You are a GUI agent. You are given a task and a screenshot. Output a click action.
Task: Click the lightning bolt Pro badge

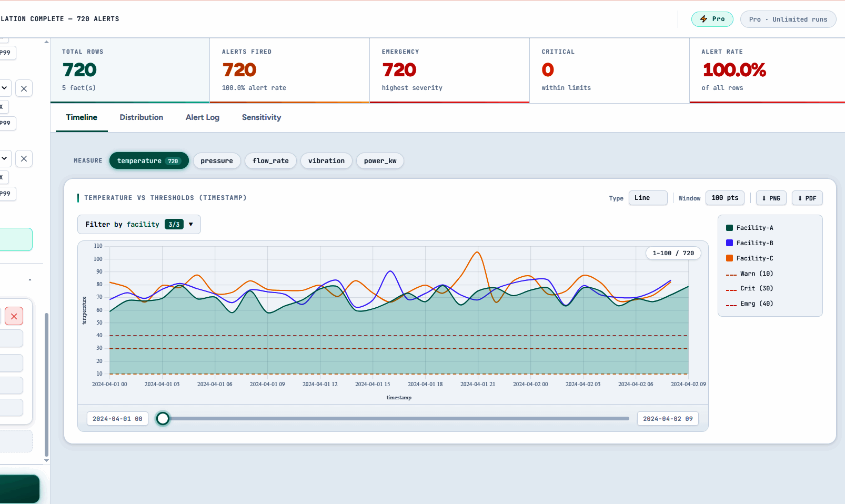coord(712,19)
